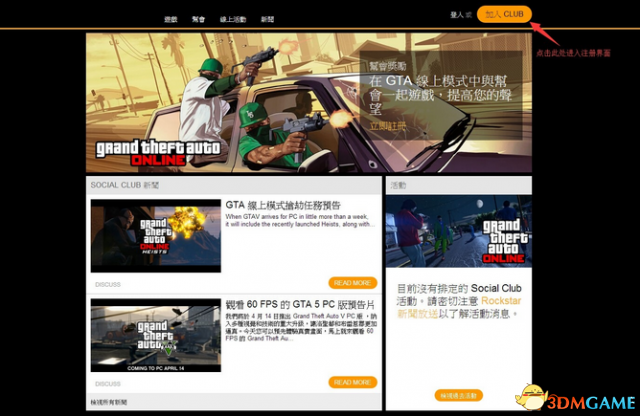The width and height of the screenshot is (640, 416).
Task: Click DISCUSS under the 60 FPS trailer article
Action: pos(108,383)
